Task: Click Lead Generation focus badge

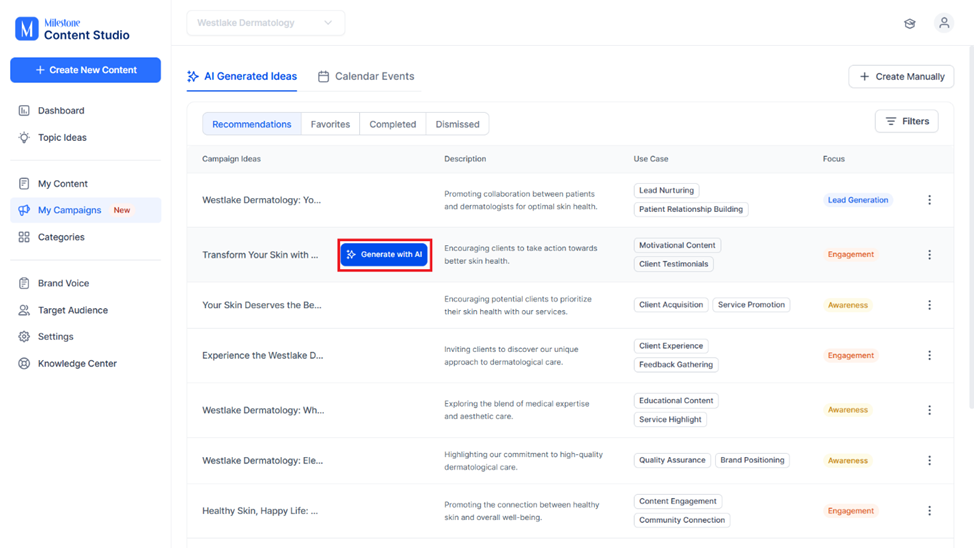Action: point(857,200)
